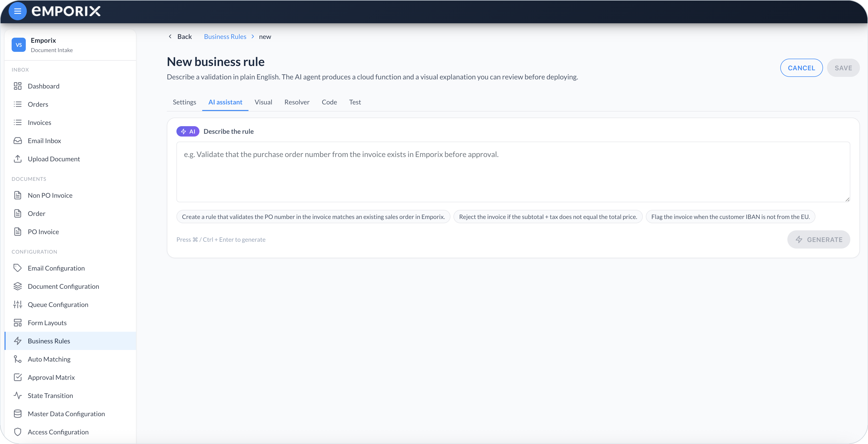Switch to the Visual tab
868x444 pixels.
coord(263,102)
